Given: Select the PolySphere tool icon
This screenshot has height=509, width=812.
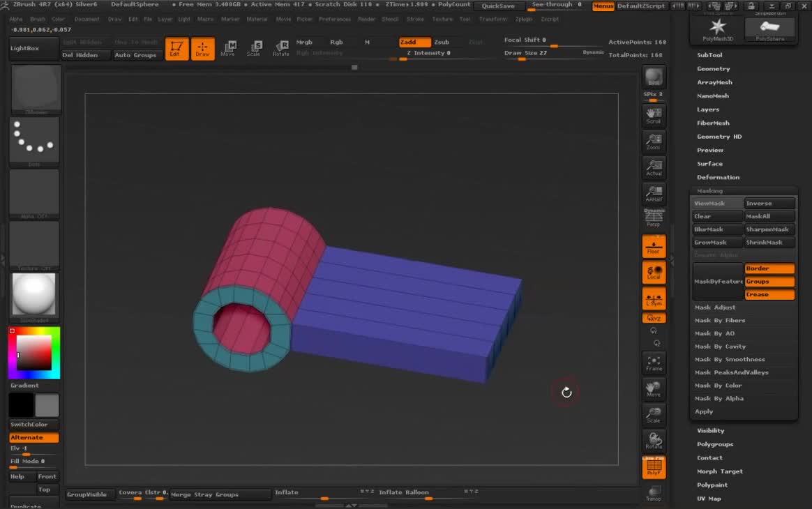Looking at the screenshot, I should click(769, 29).
